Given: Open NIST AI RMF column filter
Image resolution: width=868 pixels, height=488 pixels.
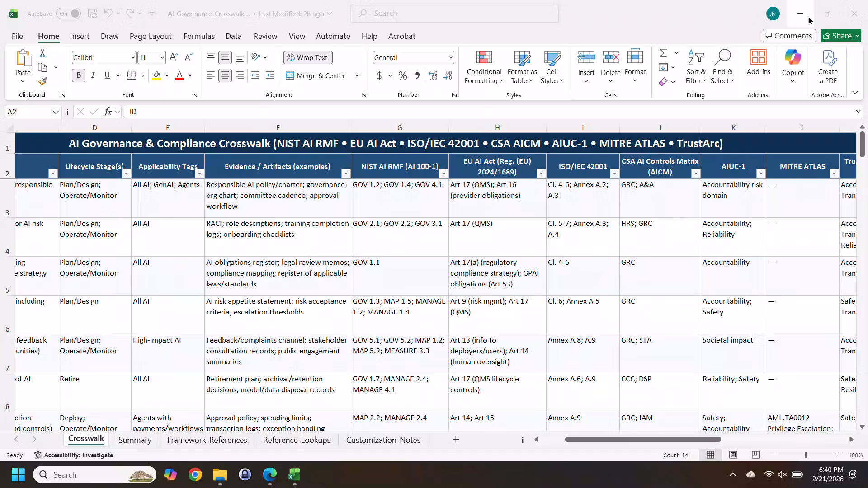Looking at the screenshot, I should [x=443, y=174].
